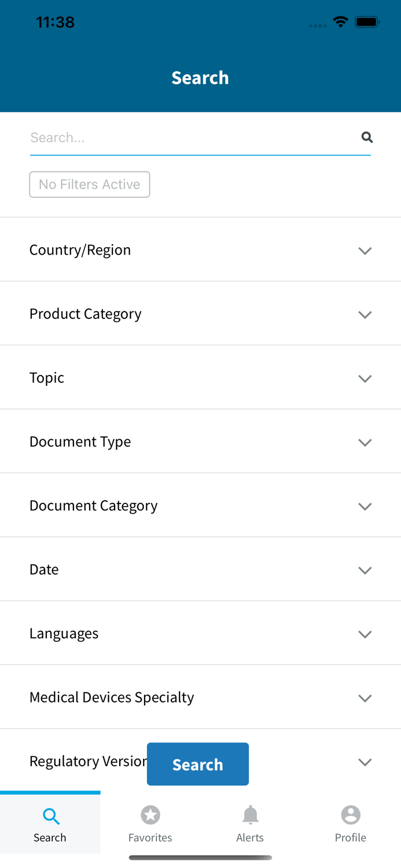This screenshot has width=401, height=868.
Task: Tap the Alerts bell icon
Action: coord(250,815)
